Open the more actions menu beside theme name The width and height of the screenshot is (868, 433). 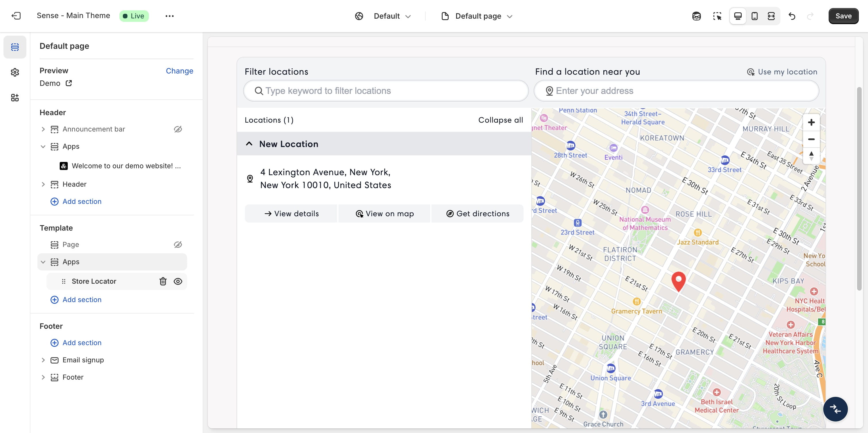(x=170, y=16)
